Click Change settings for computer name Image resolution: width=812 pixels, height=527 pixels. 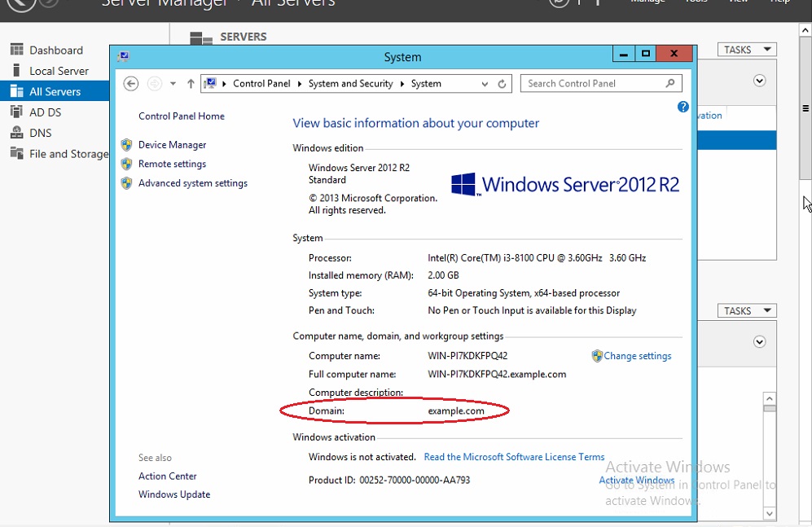[x=638, y=356]
